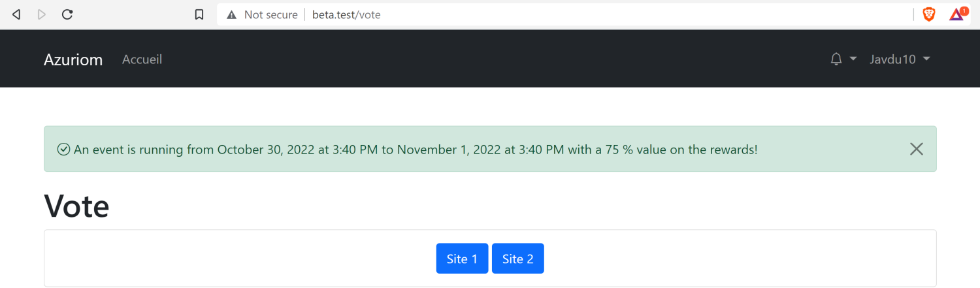The width and height of the screenshot is (980, 288).
Task: Click the notifications bell icon
Action: pos(836,59)
